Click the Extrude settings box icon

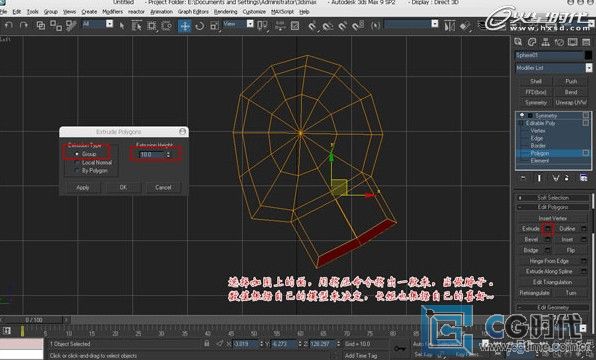(548, 229)
